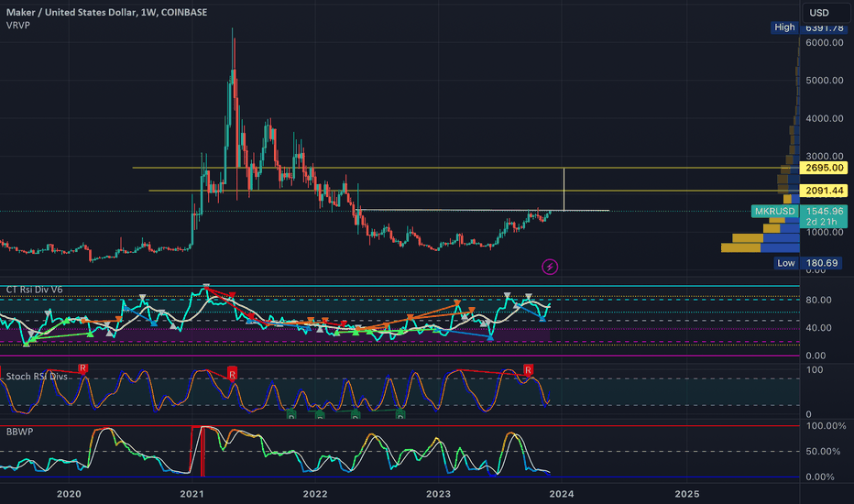Viewport: 854px width, 504px height.
Task: Click the 2024 label on the time axis
Action: point(562,494)
